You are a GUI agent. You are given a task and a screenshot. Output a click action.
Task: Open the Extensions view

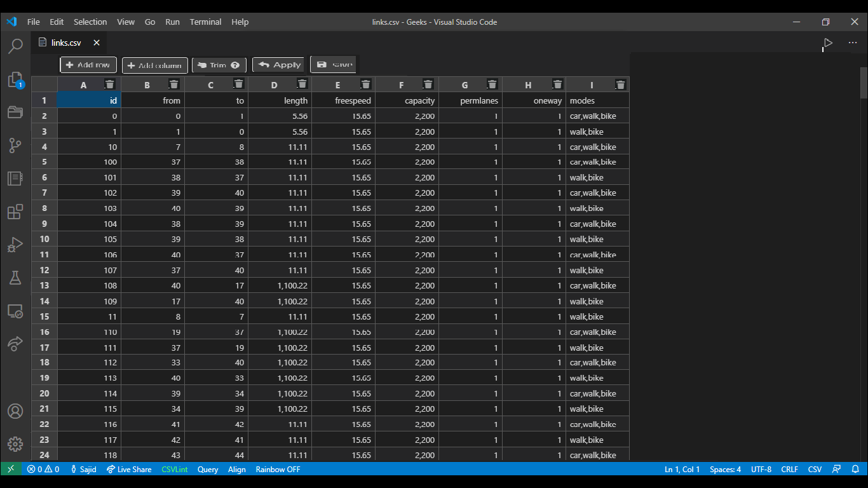pos(15,212)
